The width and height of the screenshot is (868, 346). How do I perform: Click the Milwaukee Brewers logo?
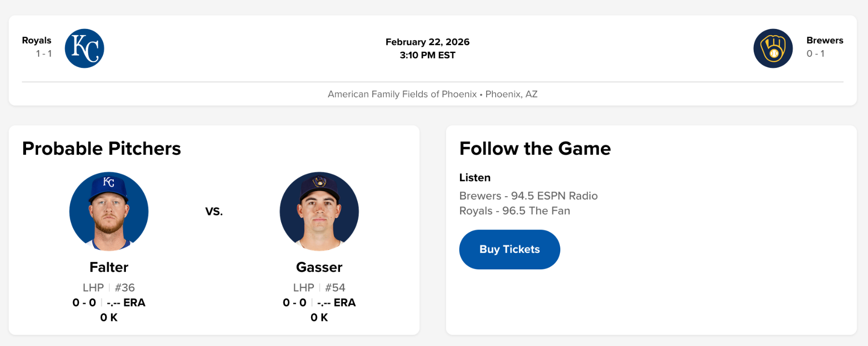click(x=773, y=48)
